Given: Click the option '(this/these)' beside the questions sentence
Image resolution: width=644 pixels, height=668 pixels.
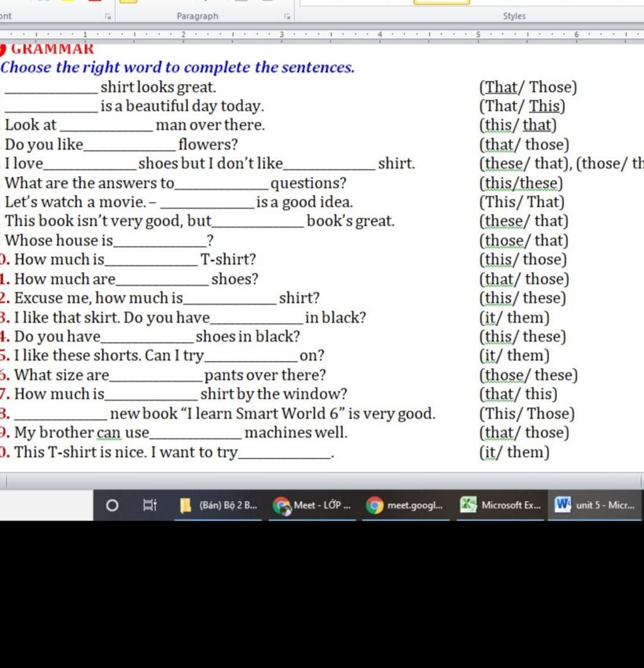Looking at the screenshot, I should pyautogui.click(x=521, y=184).
